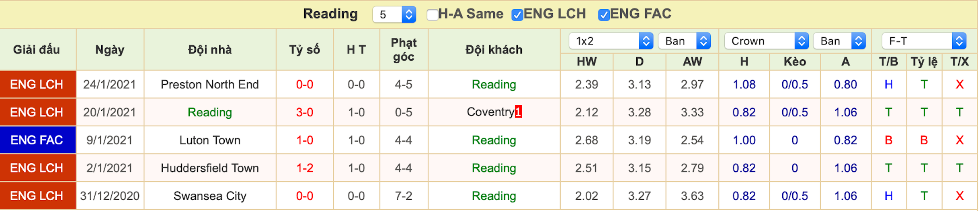The image size is (980, 211).
Task: Open the match count dropdown showing 5
Action: pos(394,15)
